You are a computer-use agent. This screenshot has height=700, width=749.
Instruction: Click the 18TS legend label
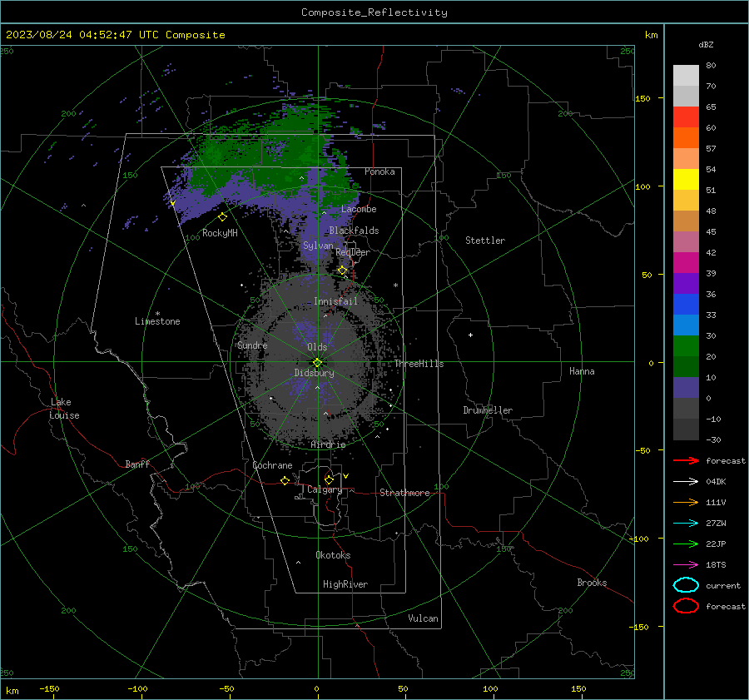(x=716, y=565)
